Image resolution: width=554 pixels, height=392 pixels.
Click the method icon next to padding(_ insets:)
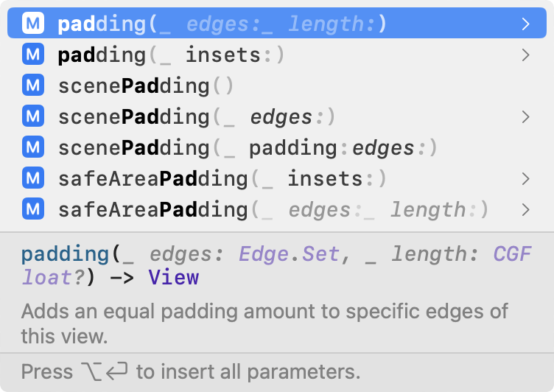[33, 55]
